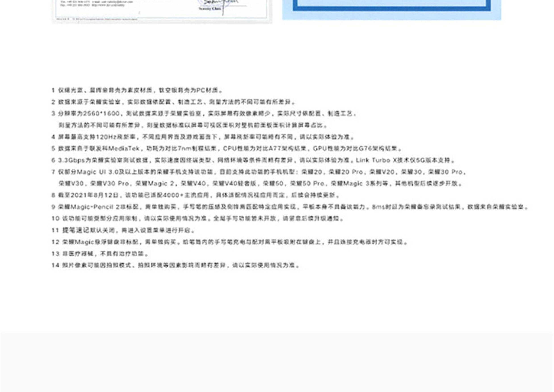Viewport: 554px width, 392px height.
Task: Click footnote 13 about non-medical device
Action: [x=100, y=254]
